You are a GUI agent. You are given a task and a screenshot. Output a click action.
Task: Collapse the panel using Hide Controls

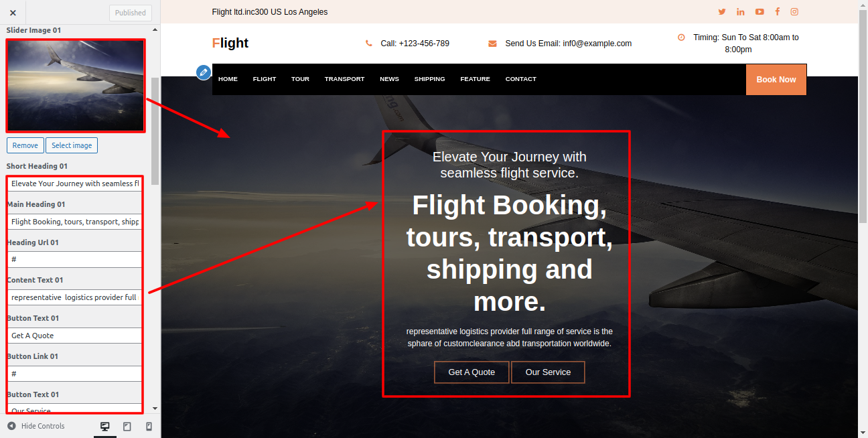click(x=36, y=426)
